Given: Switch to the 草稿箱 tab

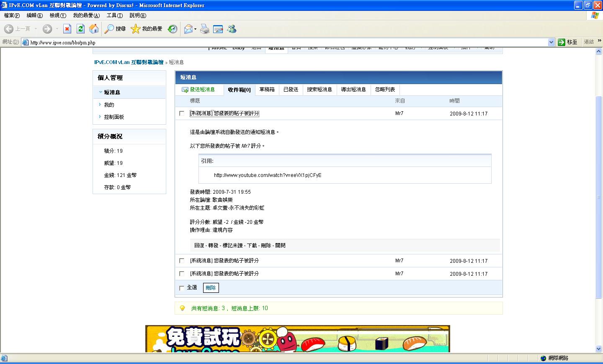Looking at the screenshot, I should tap(267, 90).
